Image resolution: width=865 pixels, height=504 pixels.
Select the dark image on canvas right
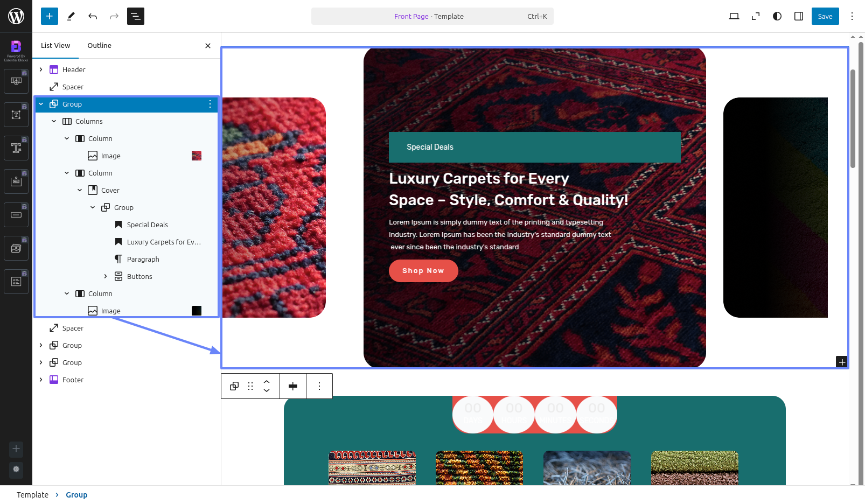(776, 207)
